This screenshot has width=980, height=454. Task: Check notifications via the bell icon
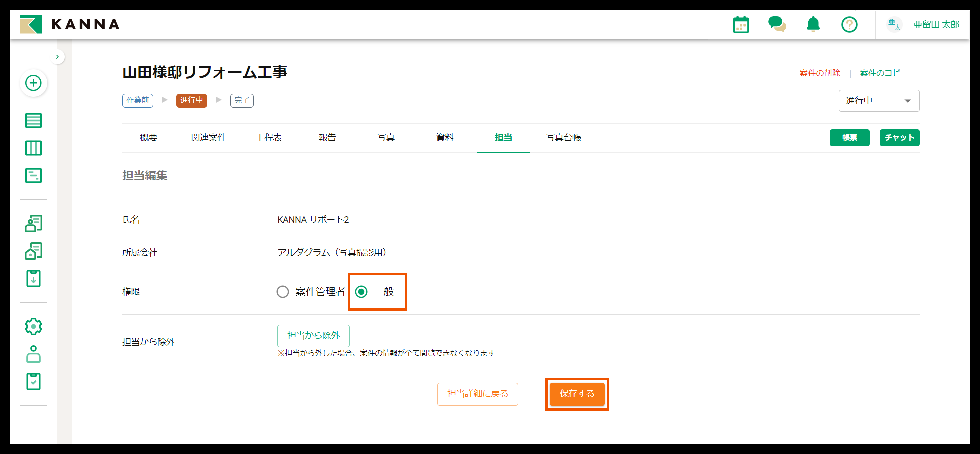coord(813,24)
